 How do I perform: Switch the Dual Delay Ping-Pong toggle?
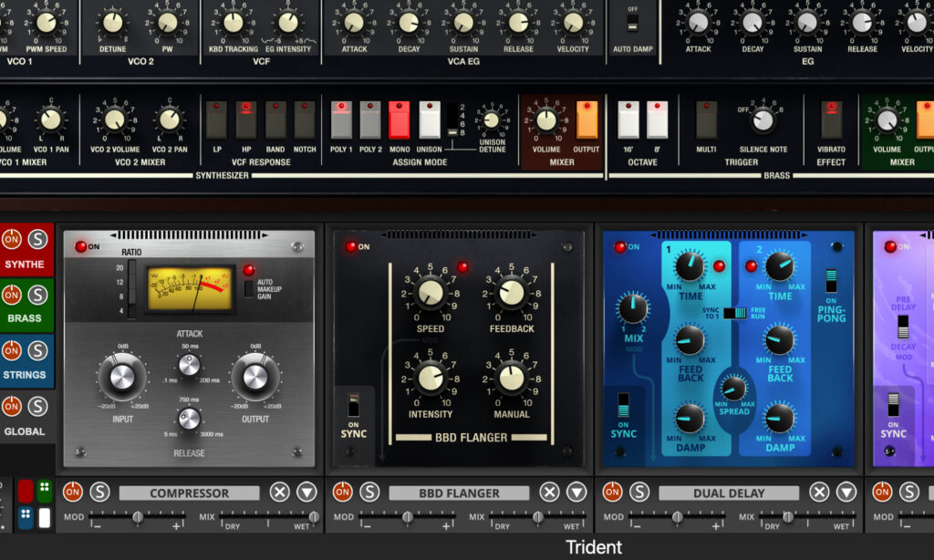[831, 280]
